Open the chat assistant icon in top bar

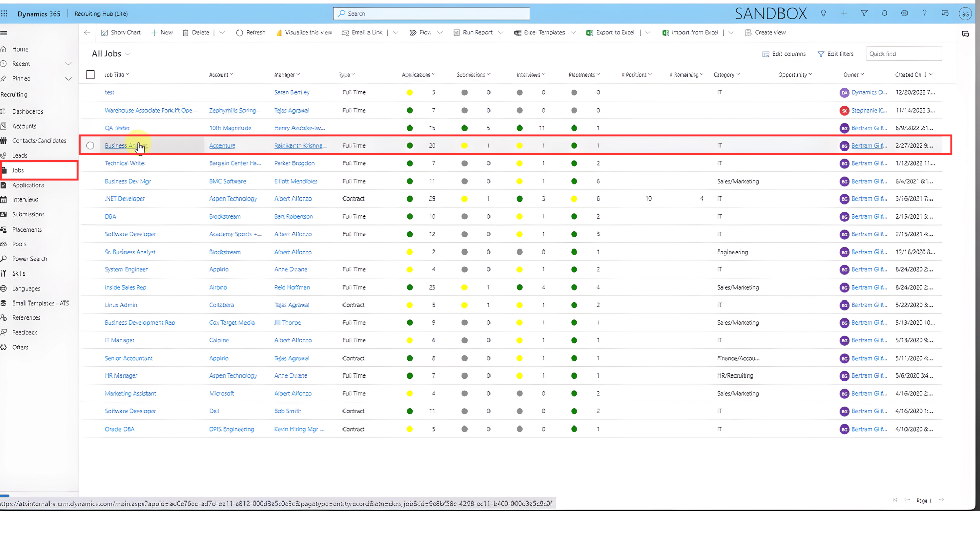pos(945,13)
